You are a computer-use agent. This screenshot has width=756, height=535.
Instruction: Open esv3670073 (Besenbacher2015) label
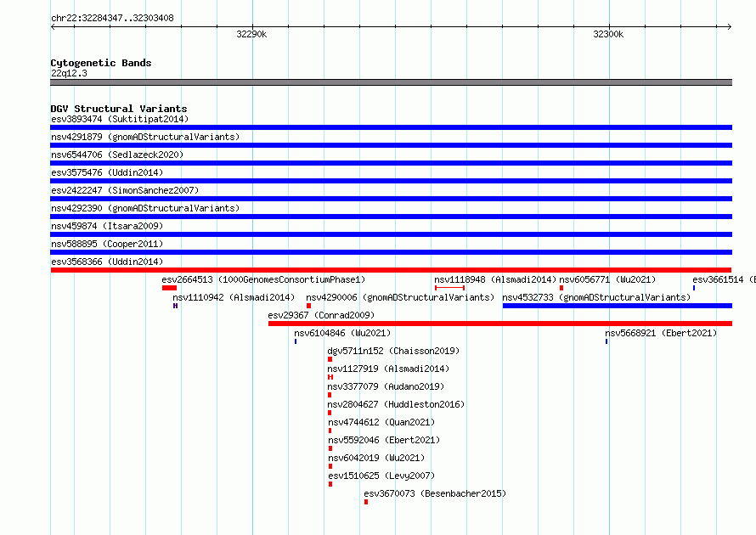pyautogui.click(x=435, y=493)
